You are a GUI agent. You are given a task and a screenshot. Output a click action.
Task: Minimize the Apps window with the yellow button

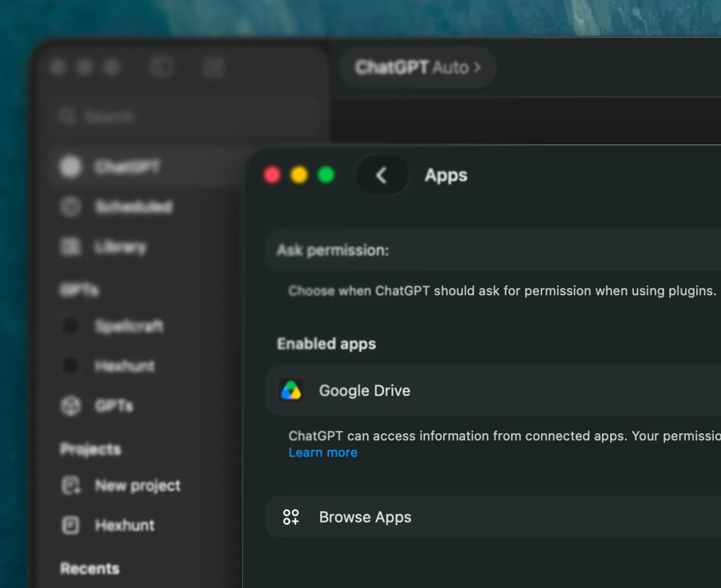[299, 175]
